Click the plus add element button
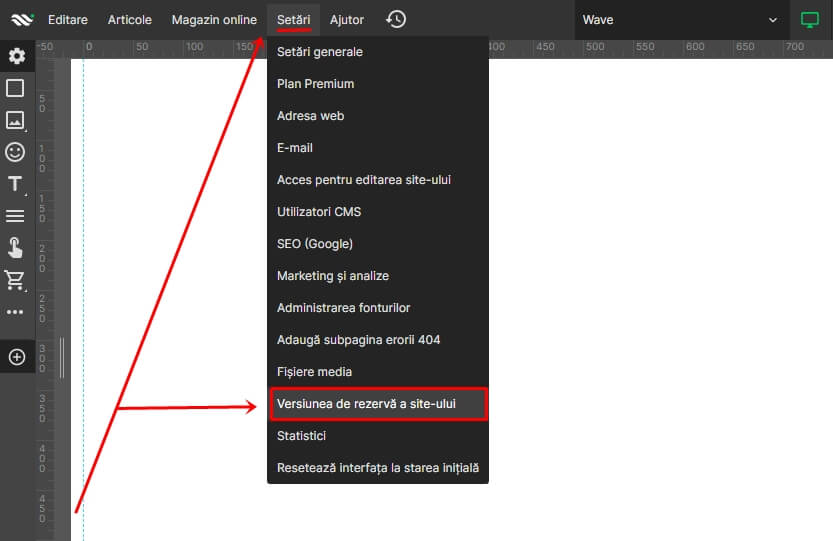 (x=16, y=357)
